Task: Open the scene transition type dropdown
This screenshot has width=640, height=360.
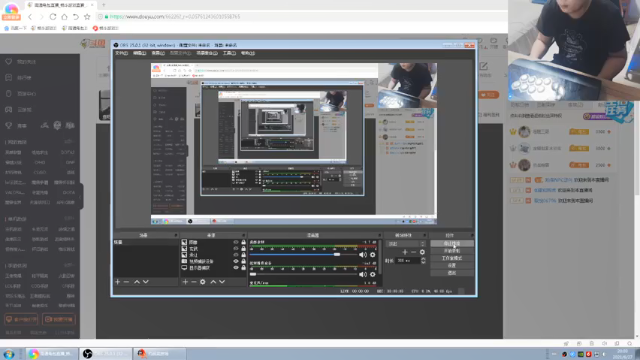Action: pyautogui.click(x=406, y=244)
